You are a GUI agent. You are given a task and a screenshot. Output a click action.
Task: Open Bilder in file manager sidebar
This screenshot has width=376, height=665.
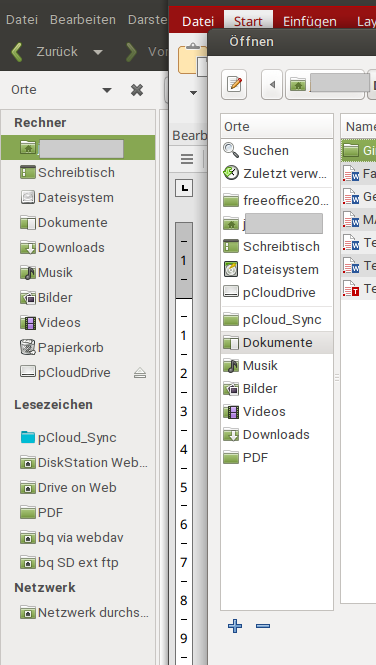click(x=78, y=298)
